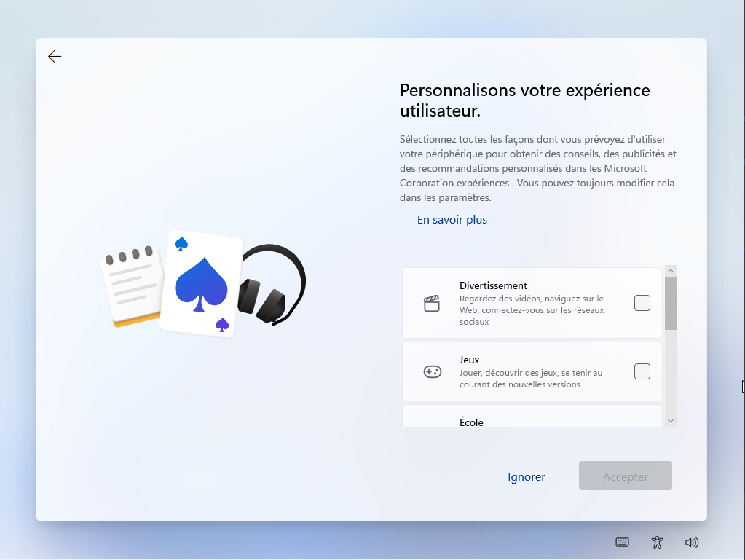
Task: Open the accessibility options icon
Action: [x=657, y=543]
